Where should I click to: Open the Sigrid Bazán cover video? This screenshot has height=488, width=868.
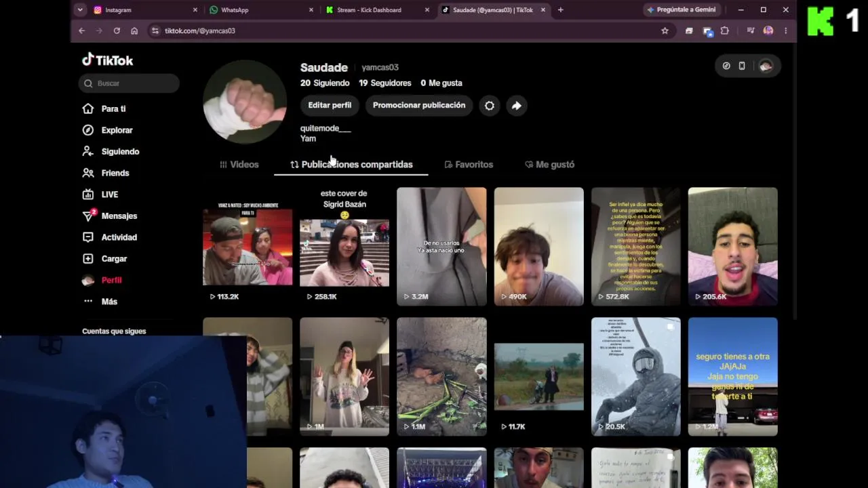344,247
